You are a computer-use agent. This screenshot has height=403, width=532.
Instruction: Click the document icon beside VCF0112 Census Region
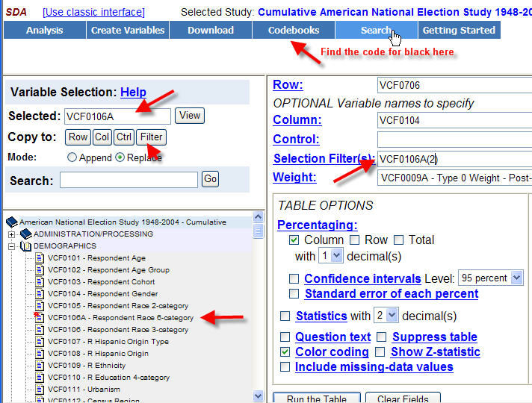coord(40,401)
